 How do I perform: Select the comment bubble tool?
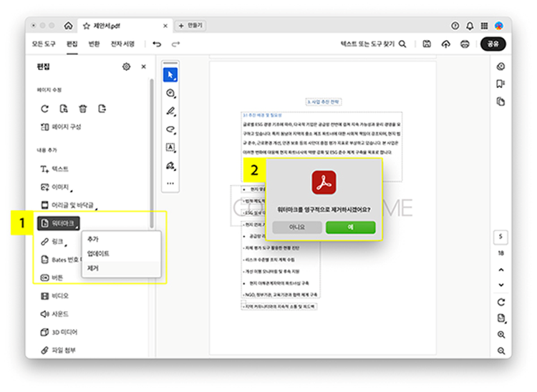tap(170, 93)
